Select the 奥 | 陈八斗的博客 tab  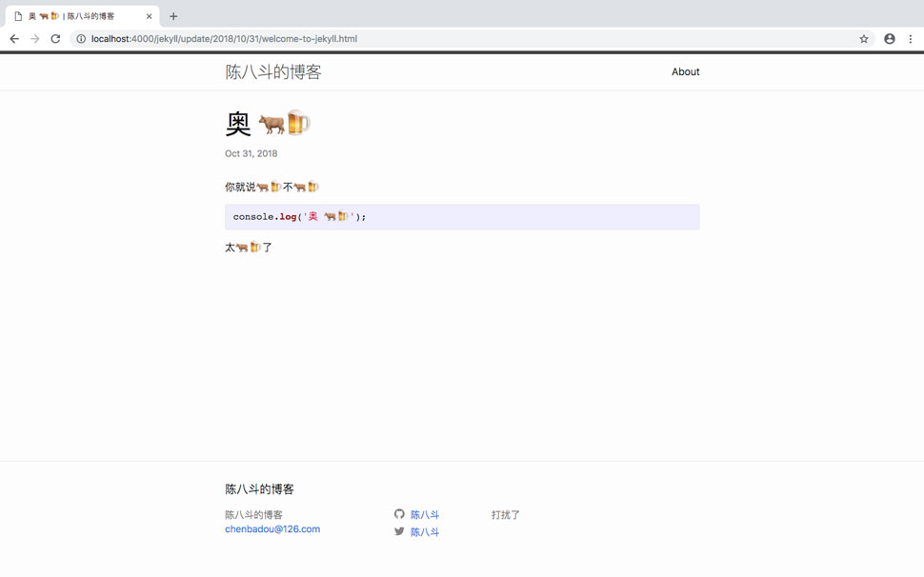[x=83, y=16]
